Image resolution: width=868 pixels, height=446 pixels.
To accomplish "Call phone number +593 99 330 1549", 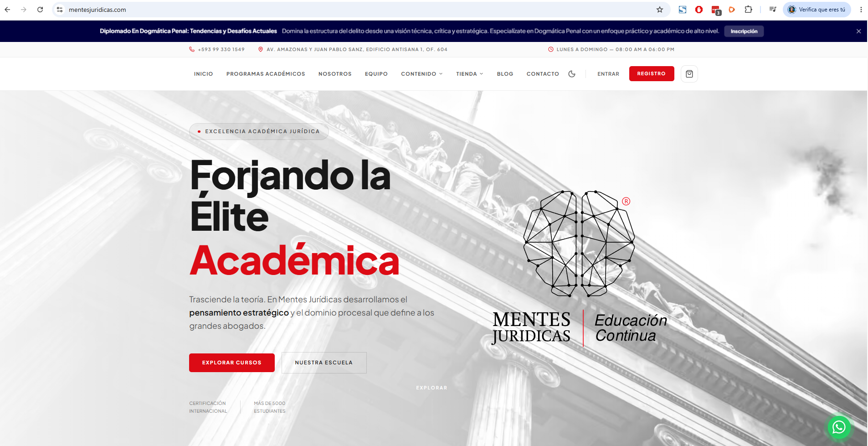I will tap(221, 49).
